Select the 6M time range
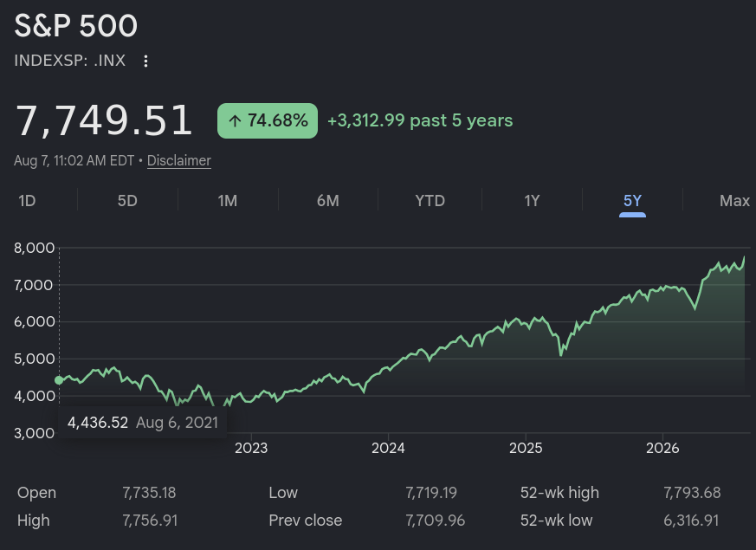Viewport: 756px width, 550px height. coord(328,201)
